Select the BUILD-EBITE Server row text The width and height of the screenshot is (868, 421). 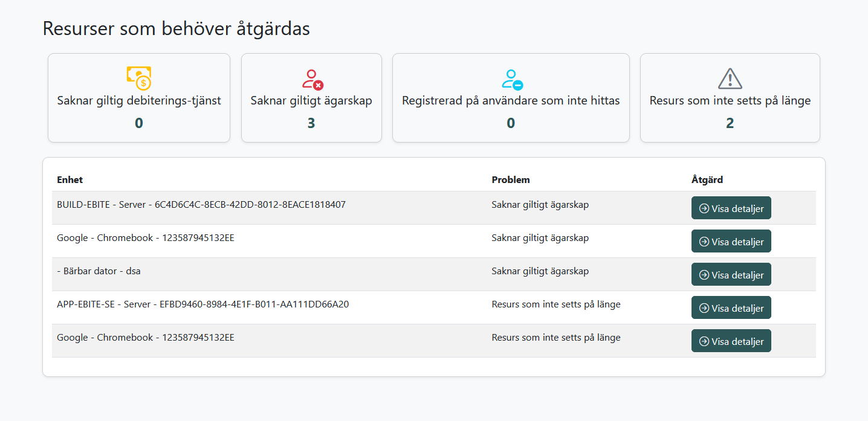point(201,205)
